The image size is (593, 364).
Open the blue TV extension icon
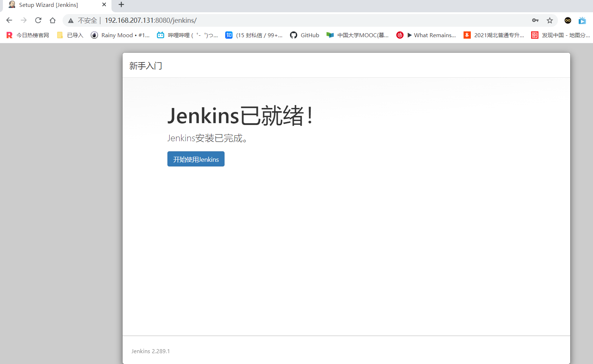[582, 21]
